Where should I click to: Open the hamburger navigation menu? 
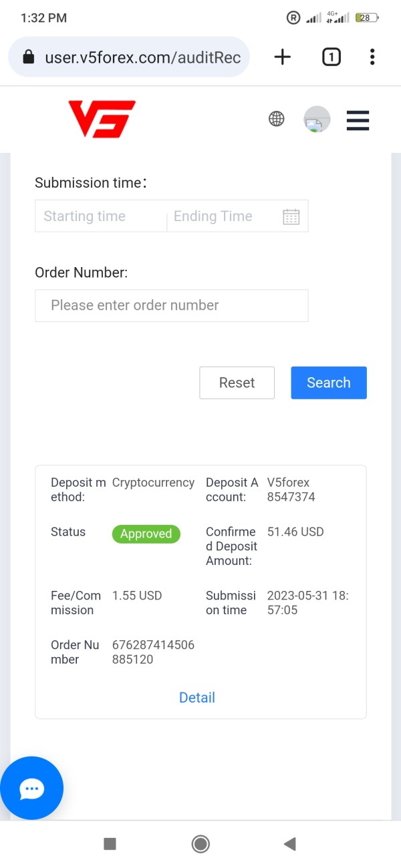(358, 120)
